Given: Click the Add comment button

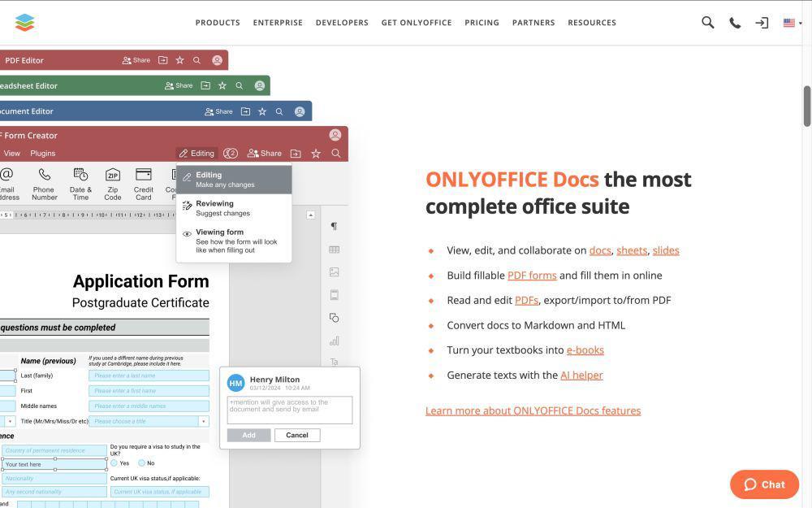Looking at the screenshot, I should tap(248, 436).
